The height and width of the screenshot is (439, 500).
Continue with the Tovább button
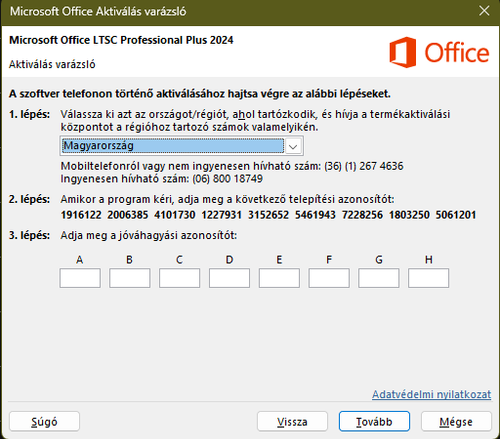(x=374, y=422)
